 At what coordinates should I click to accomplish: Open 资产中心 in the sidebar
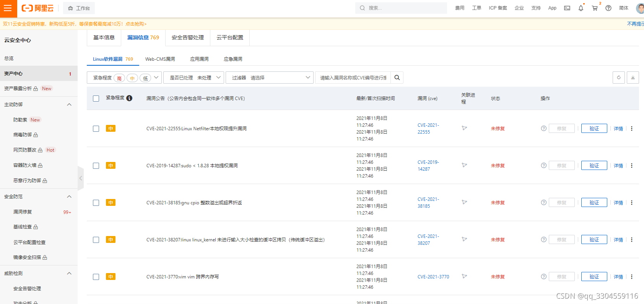[x=39, y=73]
